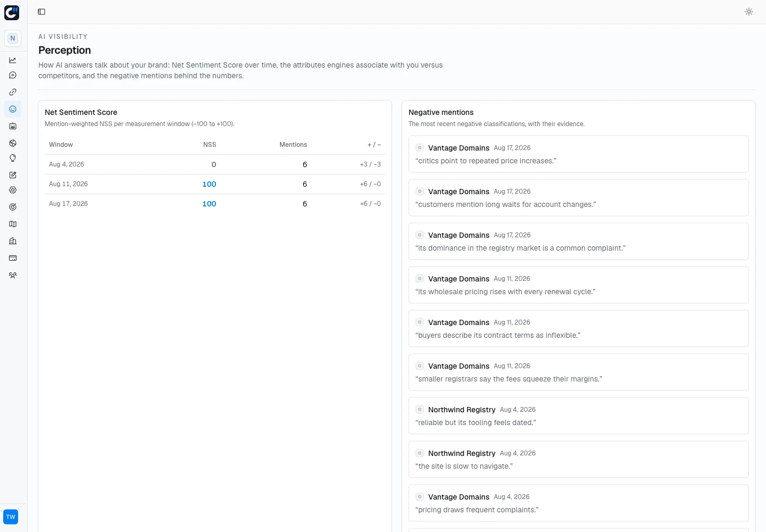Open the map sidebar icon

pyautogui.click(x=13, y=224)
